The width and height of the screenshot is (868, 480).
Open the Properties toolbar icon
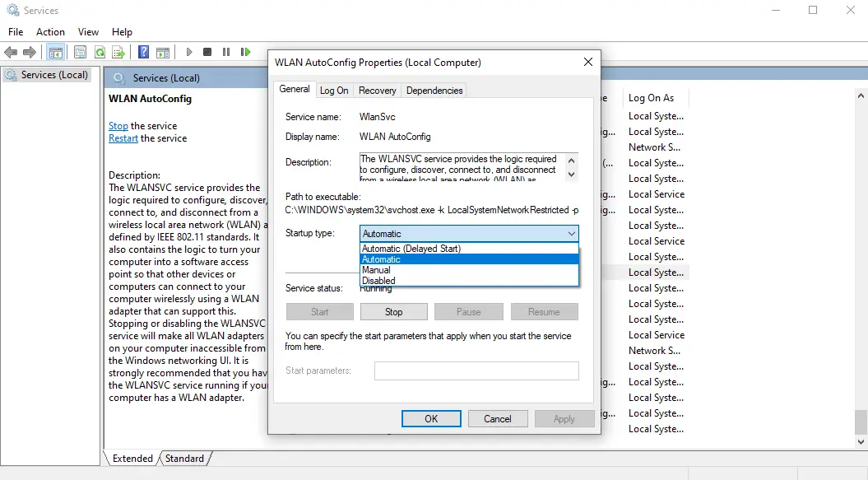81,52
